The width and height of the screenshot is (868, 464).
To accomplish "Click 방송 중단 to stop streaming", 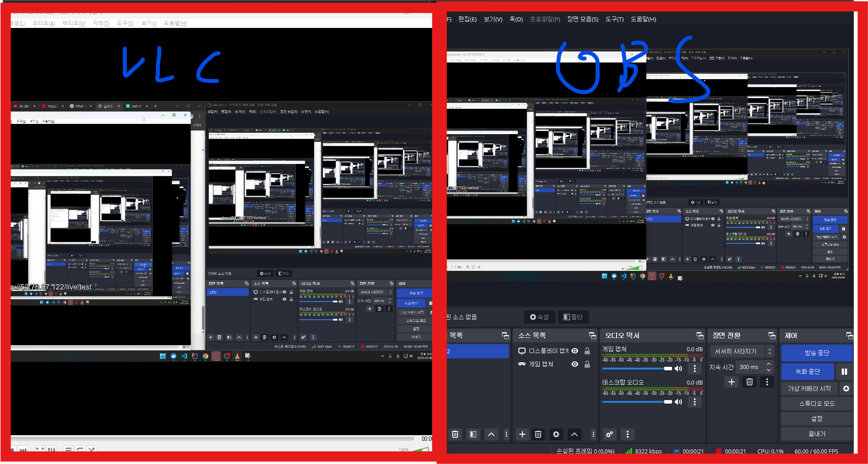I will point(816,353).
